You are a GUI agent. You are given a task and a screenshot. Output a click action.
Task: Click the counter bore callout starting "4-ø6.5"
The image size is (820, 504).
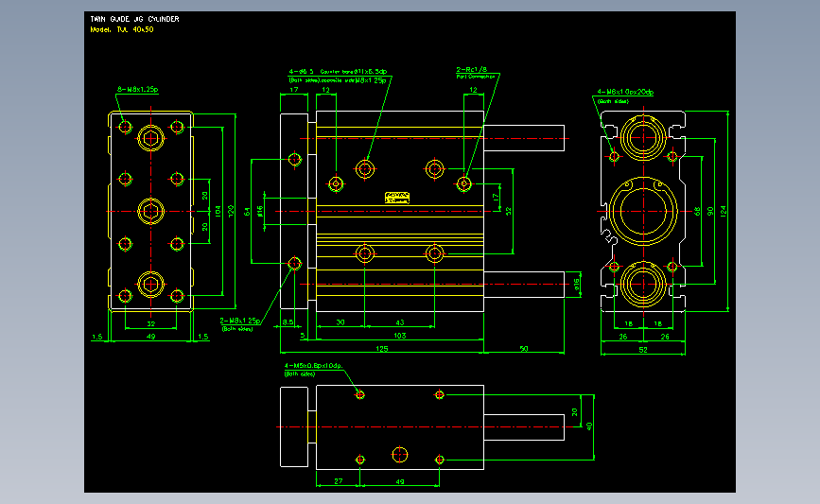(x=338, y=72)
